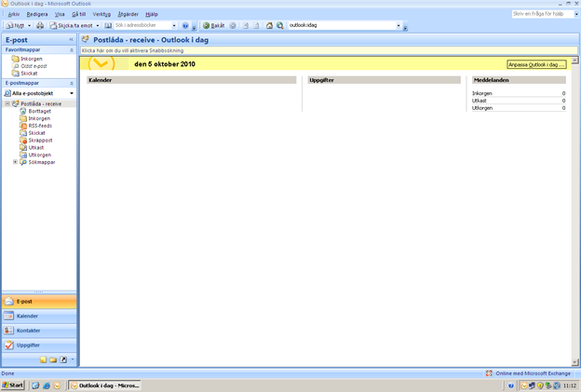Click the Exchange connection status icon

489,373
